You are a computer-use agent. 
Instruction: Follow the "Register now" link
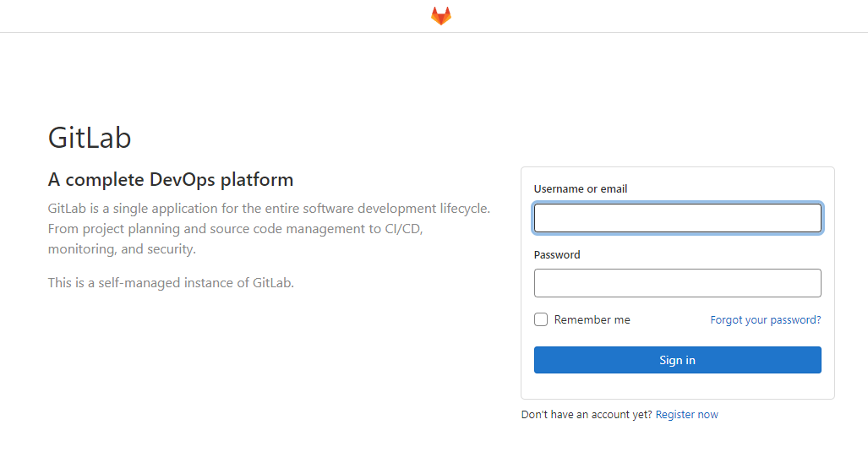686,415
